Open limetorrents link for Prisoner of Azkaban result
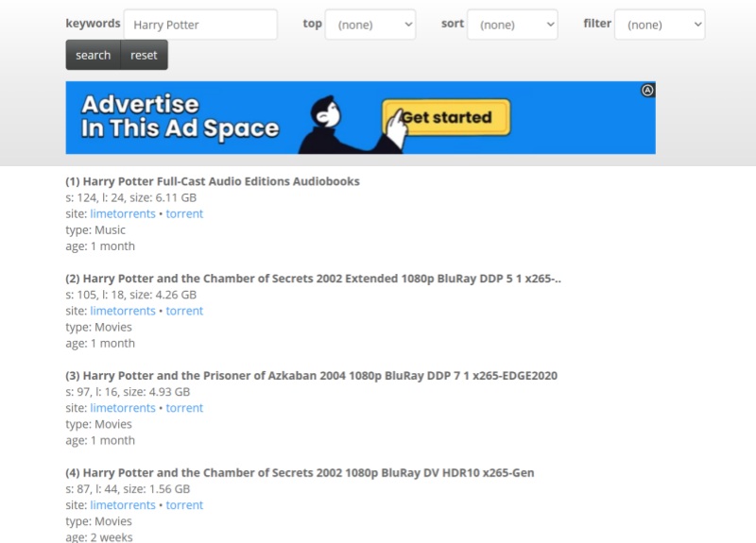The width and height of the screenshot is (756, 543). tap(123, 408)
